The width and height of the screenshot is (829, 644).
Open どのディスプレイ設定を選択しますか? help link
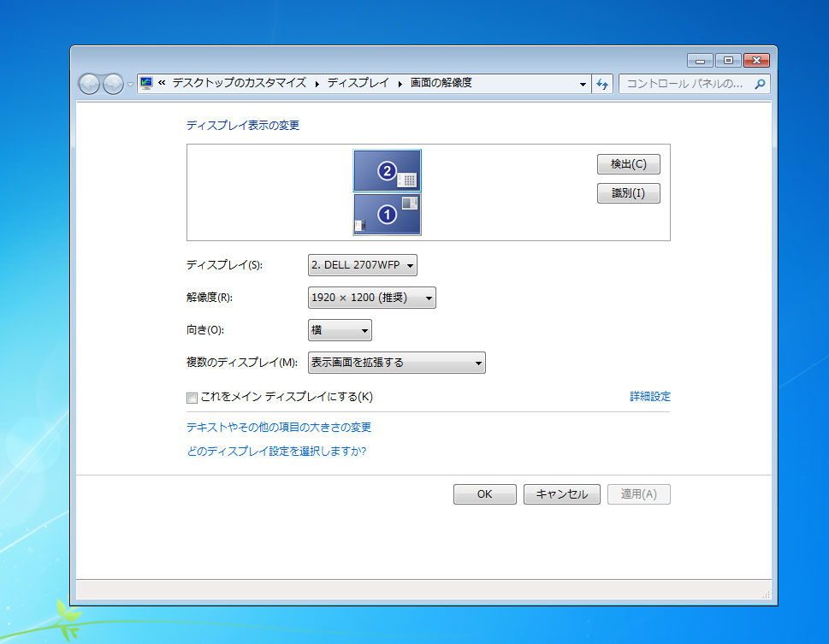tap(276, 451)
